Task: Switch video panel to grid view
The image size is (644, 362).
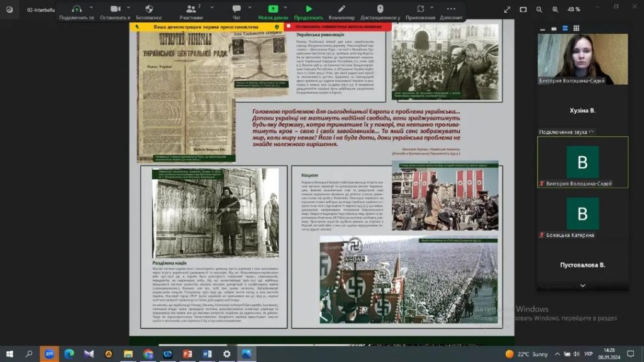Action: (576, 28)
